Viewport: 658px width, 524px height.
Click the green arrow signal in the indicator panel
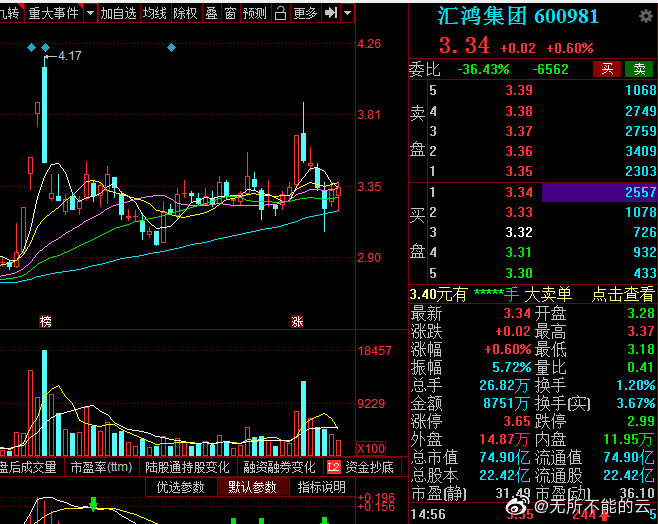[x=93, y=503]
